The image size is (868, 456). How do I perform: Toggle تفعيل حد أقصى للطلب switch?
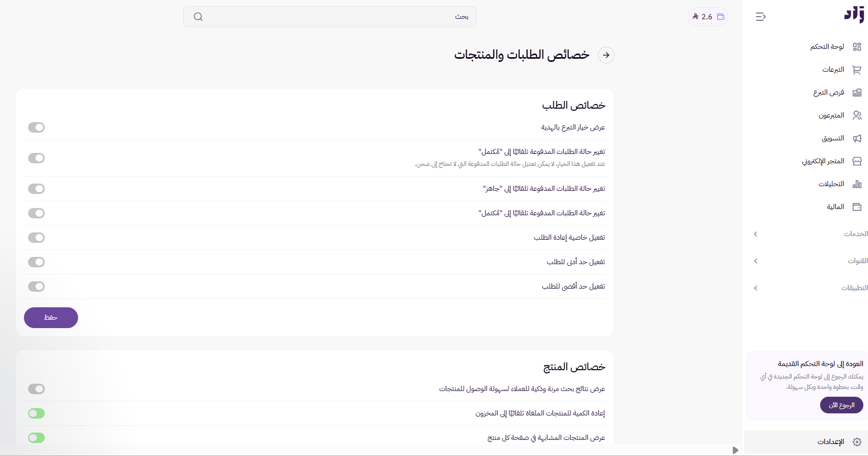36,286
